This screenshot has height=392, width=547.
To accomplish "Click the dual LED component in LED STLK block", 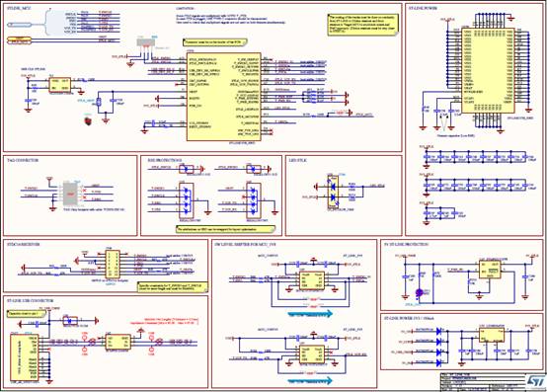I will (x=333, y=192).
